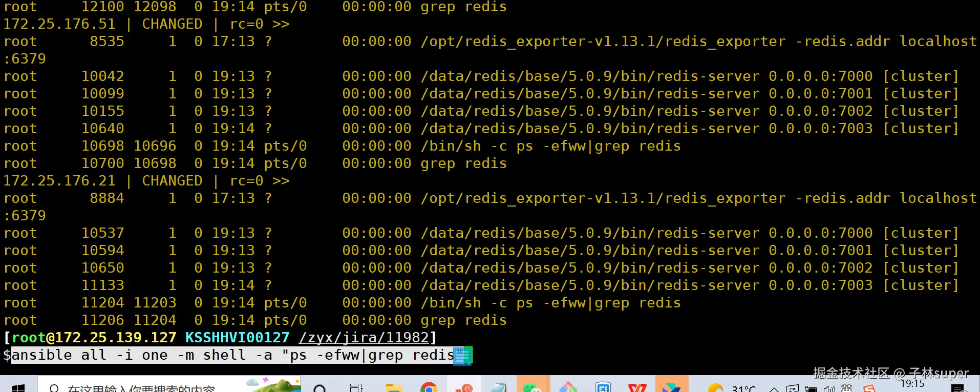This screenshot has width=980, height=392.
Task: Launch Google Chrome from the taskbar
Action: 429,388
